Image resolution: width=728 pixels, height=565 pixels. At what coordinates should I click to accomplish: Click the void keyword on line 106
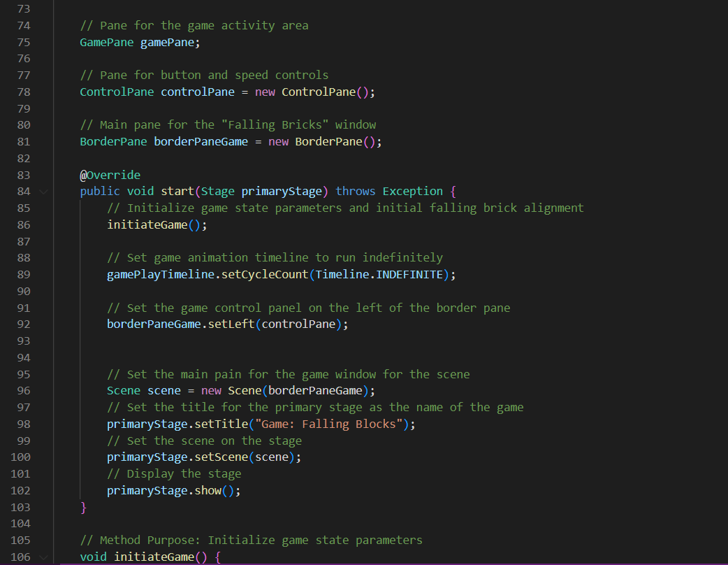[x=92, y=556]
